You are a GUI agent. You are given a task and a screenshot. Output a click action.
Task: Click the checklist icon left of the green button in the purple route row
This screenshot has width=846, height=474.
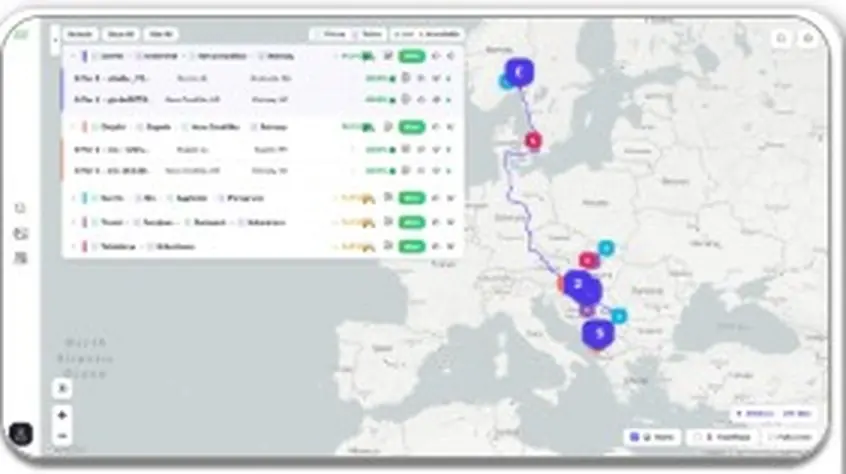[x=388, y=56]
